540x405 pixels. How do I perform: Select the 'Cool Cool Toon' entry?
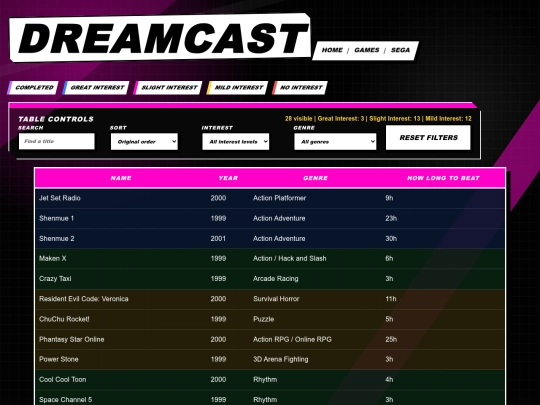[63, 380]
